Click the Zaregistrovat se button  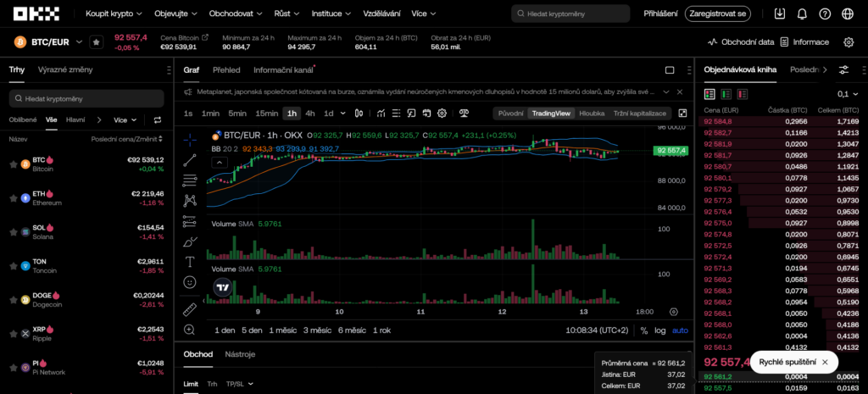click(717, 14)
